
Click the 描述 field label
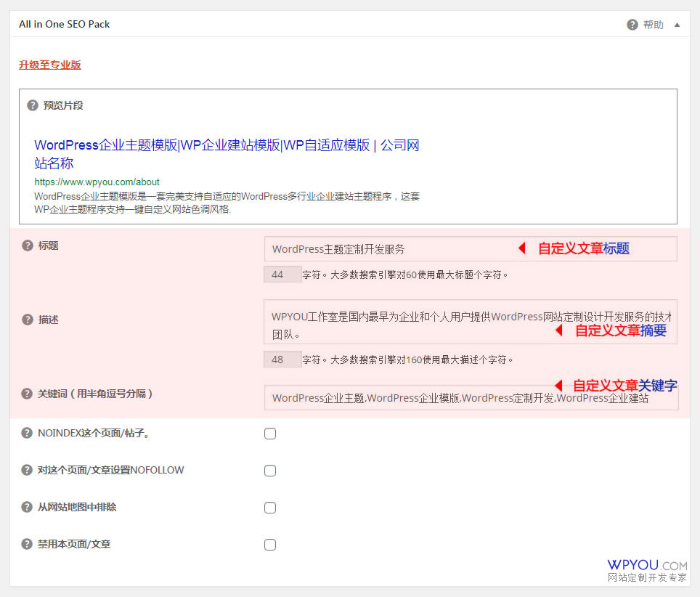(x=48, y=320)
